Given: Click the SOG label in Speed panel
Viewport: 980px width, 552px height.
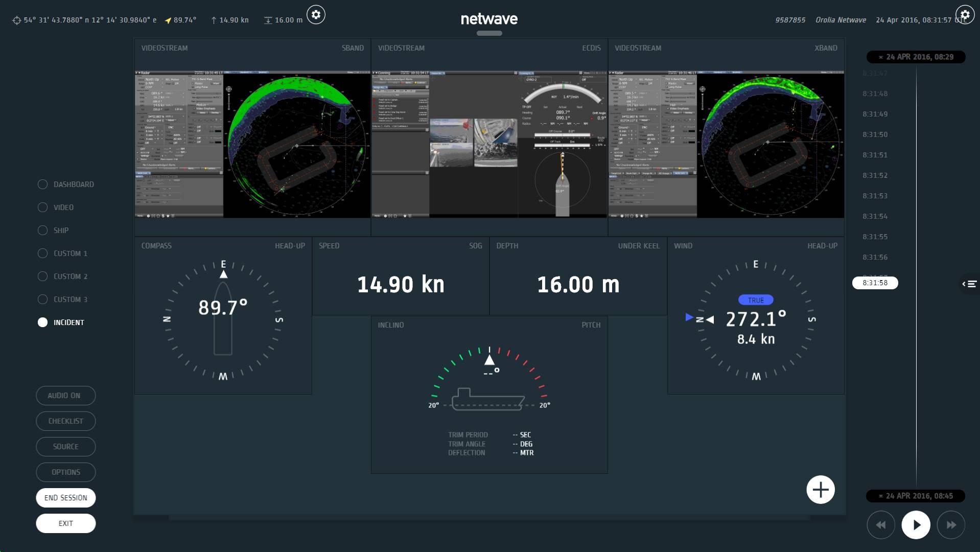Looking at the screenshot, I should click(476, 246).
